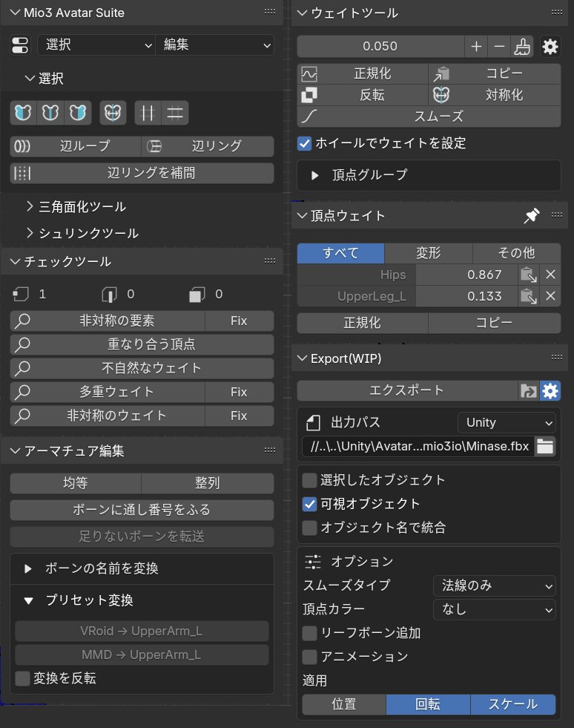Click the mirror selection icon in 選択 section

point(113,113)
